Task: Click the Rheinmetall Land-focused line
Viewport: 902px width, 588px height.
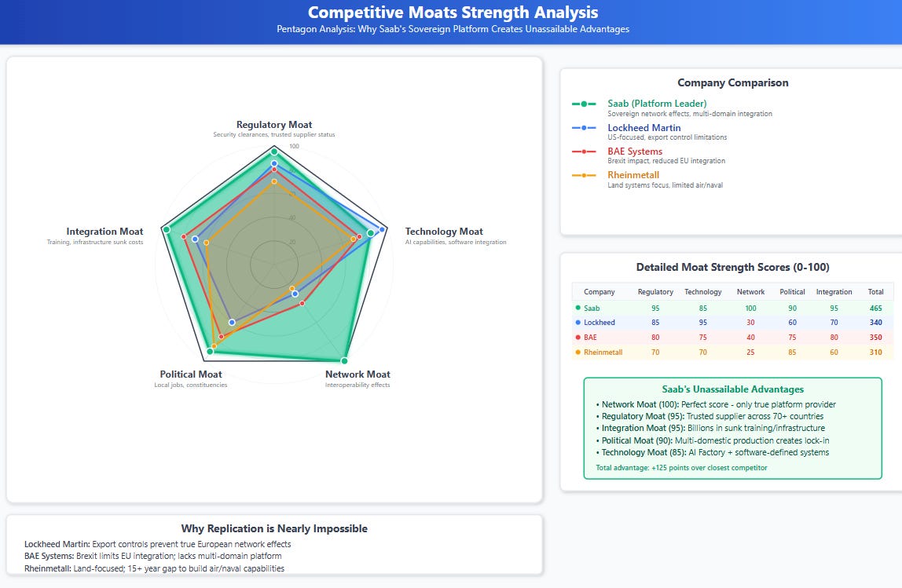Action: coord(154,568)
